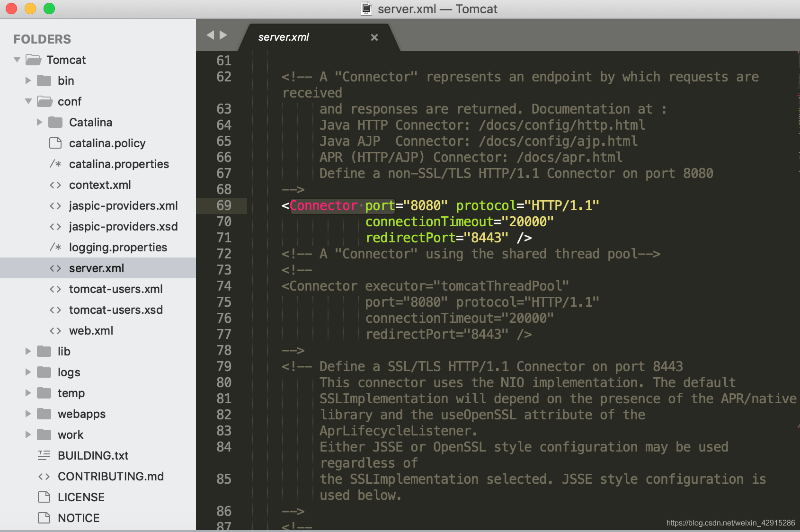
Task: Click the temp folder icon
Action: click(x=44, y=393)
